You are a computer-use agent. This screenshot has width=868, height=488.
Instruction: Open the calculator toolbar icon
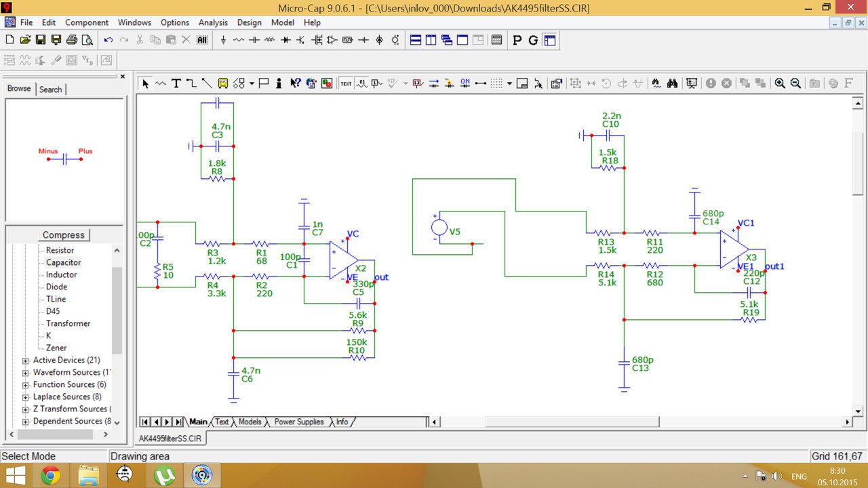point(496,40)
